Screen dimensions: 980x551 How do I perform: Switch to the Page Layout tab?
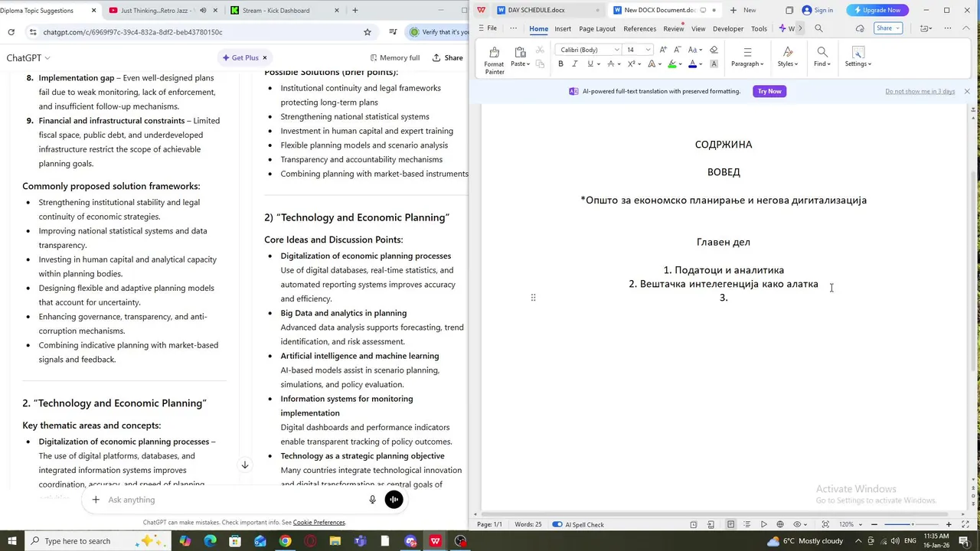(x=597, y=28)
